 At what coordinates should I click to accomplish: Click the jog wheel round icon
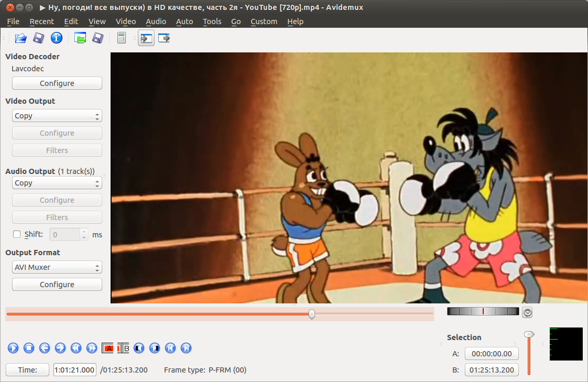(528, 313)
